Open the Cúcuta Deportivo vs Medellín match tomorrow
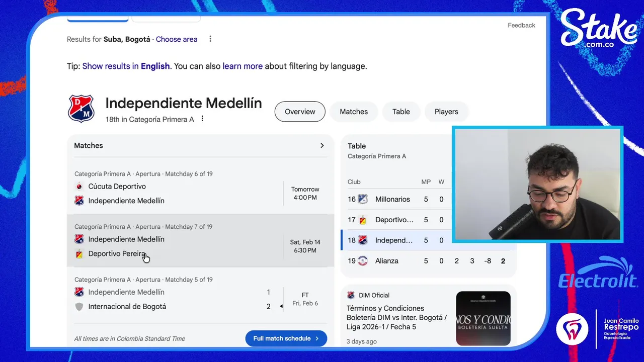This screenshot has height=362, width=644. pos(200,188)
